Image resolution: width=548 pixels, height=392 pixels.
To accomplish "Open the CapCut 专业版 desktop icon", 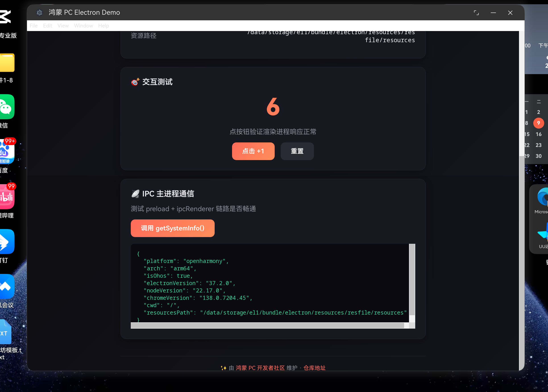I will click(6, 17).
